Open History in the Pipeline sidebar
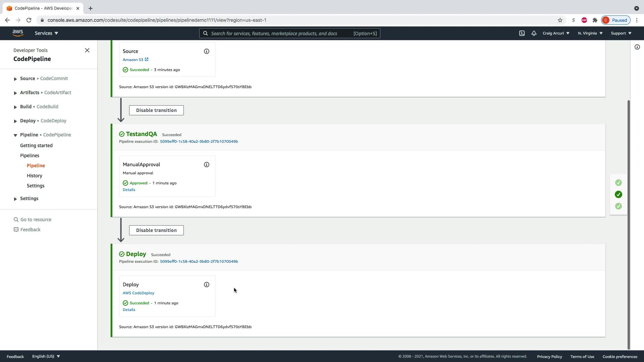 (35, 176)
